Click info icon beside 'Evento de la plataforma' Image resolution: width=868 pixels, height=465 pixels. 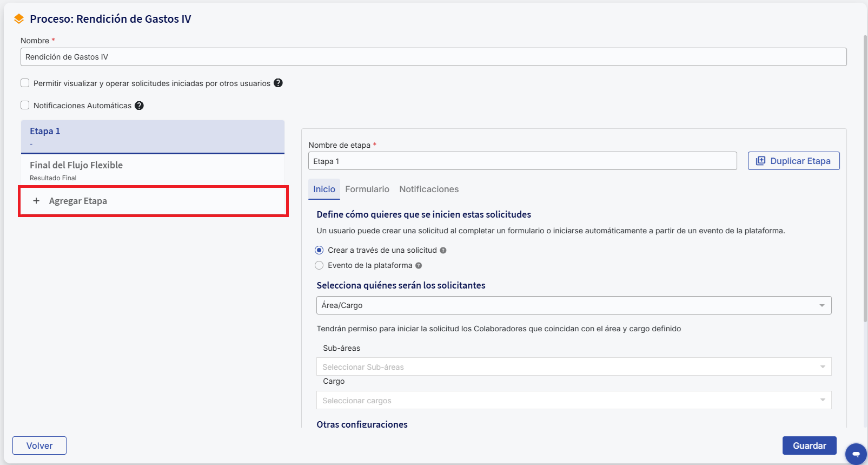(x=419, y=266)
